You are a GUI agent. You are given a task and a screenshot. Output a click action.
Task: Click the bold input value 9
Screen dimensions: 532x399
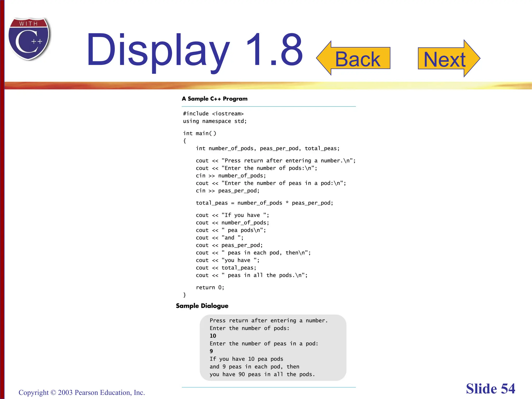click(211, 351)
